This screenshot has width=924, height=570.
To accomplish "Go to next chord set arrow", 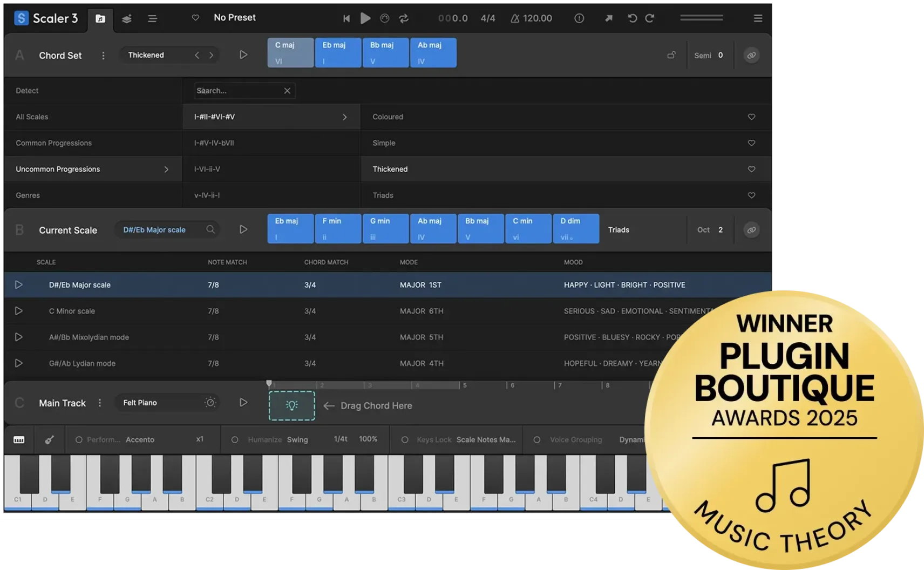I will click(211, 55).
